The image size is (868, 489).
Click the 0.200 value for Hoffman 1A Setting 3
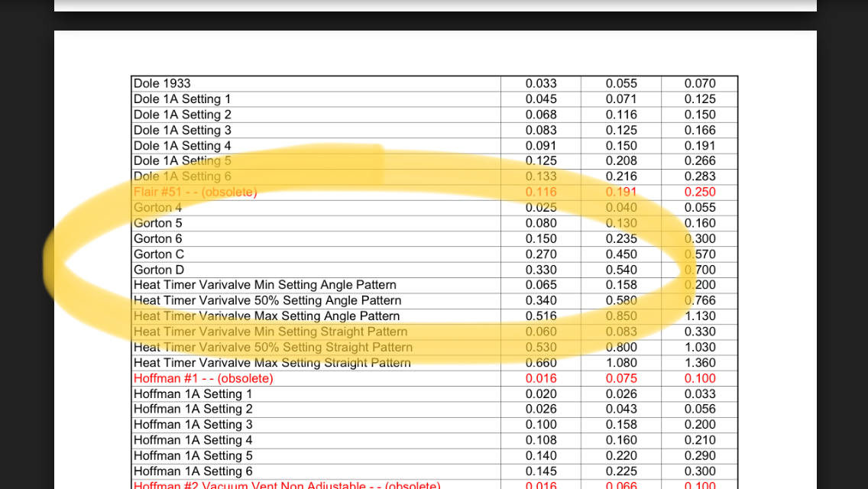(x=700, y=424)
